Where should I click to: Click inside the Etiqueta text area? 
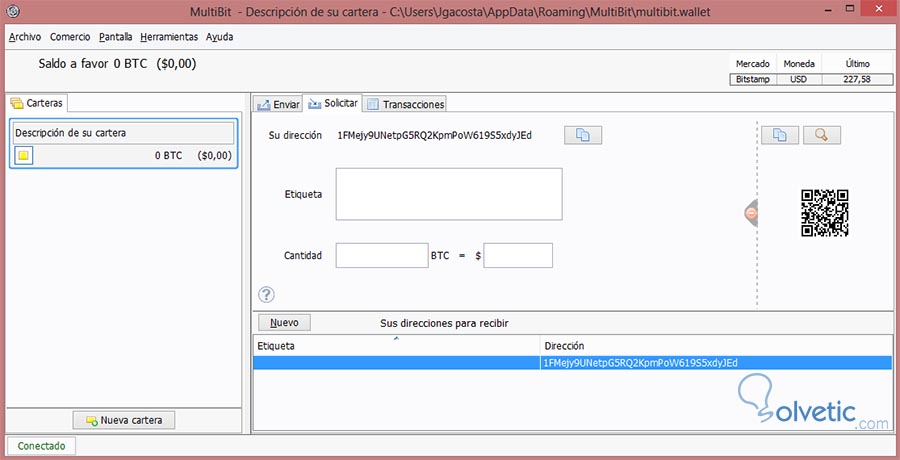pos(449,194)
